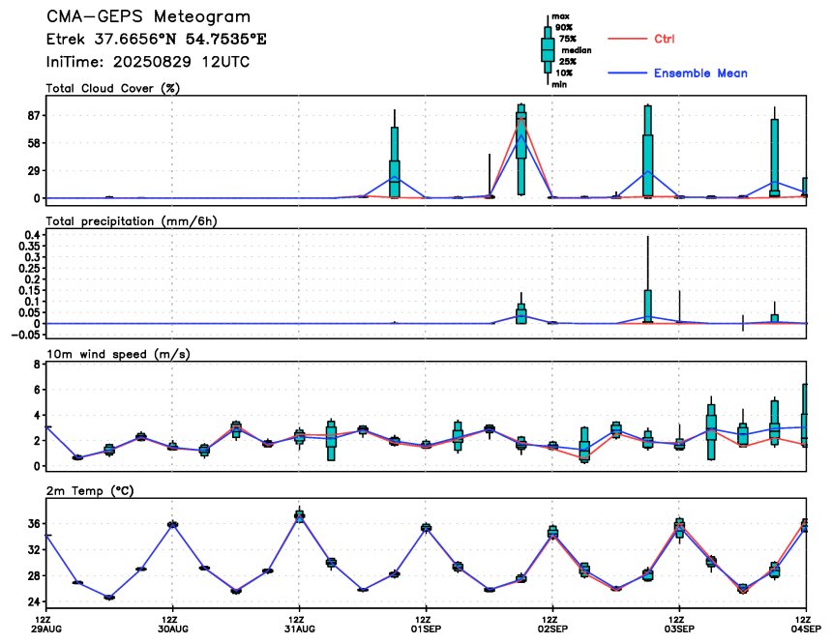Click the 28 tick on temperature axis
Viewport: 832px width, 644px height.
[x=34, y=575]
